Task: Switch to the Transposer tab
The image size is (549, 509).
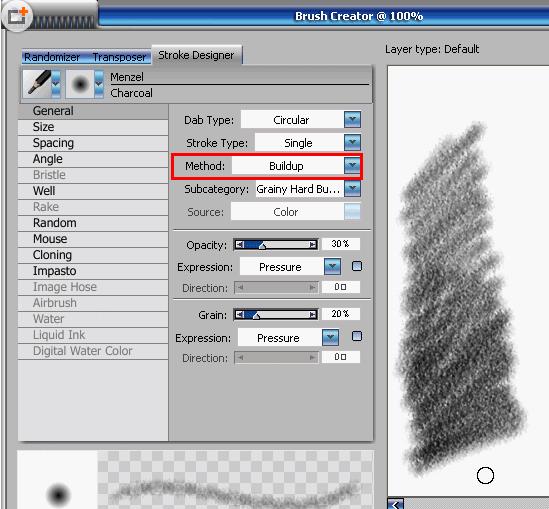Action: click(119, 57)
